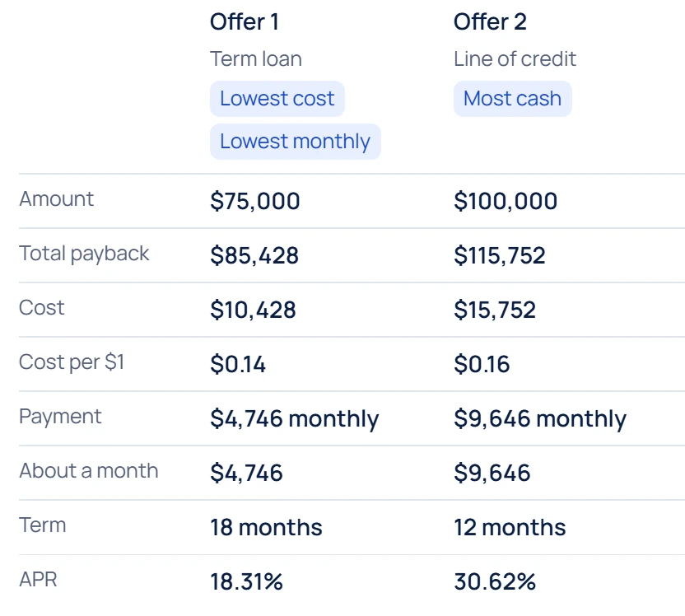Screen dimensions: 685x616
Task: Select the $115,752 total payback value
Action: [499, 255]
